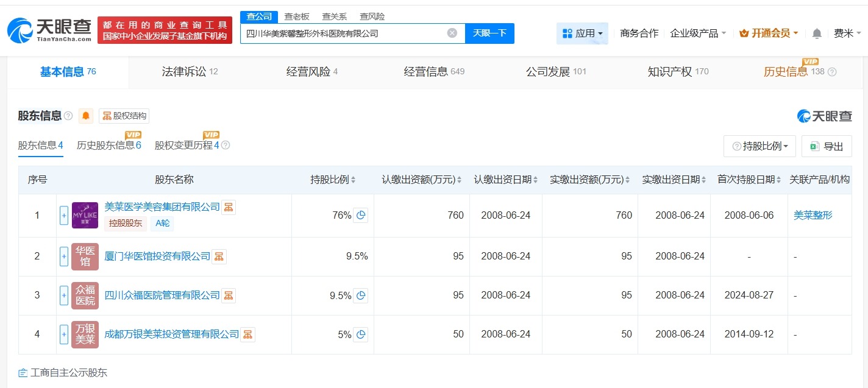Viewport: 868px width, 388px height.
Task: Click the 天眼一下 search button
Action: click(x=489, y=33)
